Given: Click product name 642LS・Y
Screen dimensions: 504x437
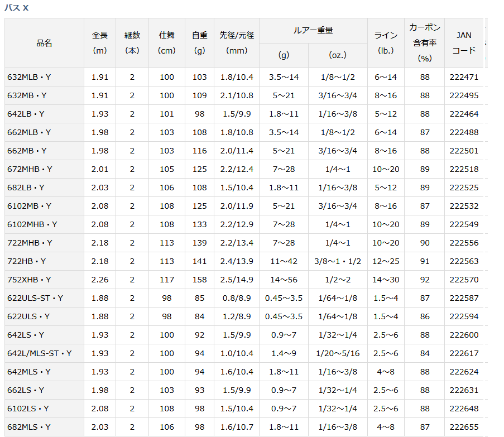Looking at the screenshot, I should pyautogui.click(x=26, y=335).
